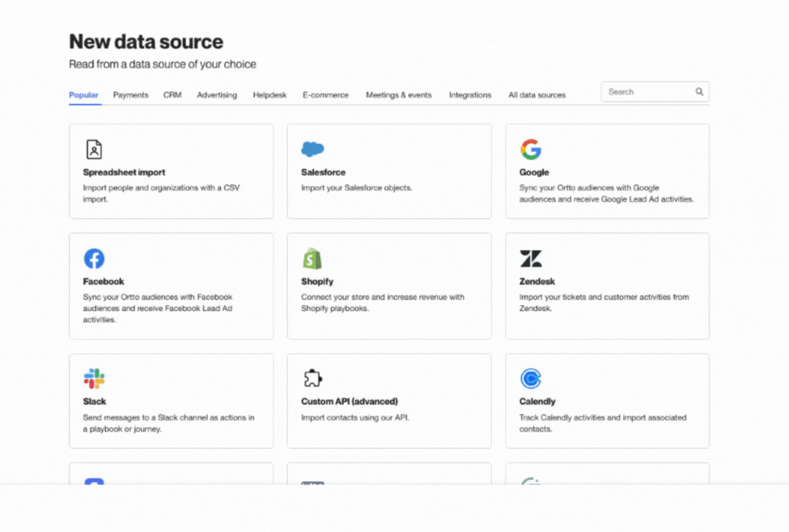The image size is (789, 532).
Task: Click 'Import contacts using our API.' description
Action: click(355, 418)
